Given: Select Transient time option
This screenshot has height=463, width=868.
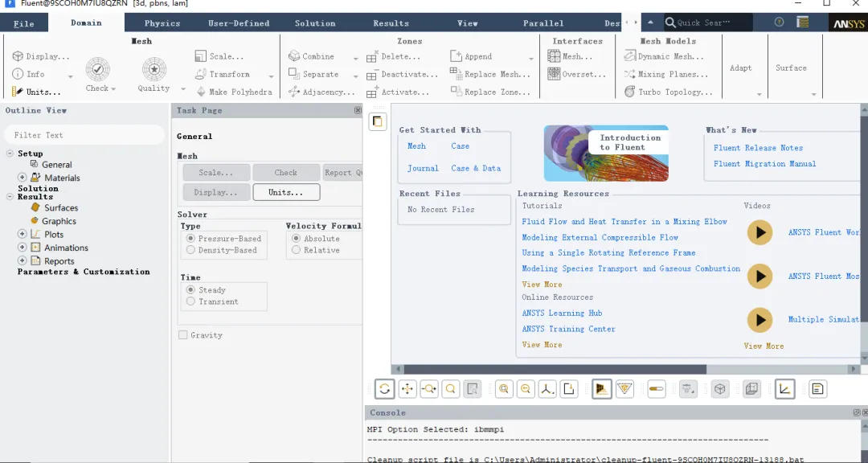Looking at the screenshot, I should tap(190, 301).
